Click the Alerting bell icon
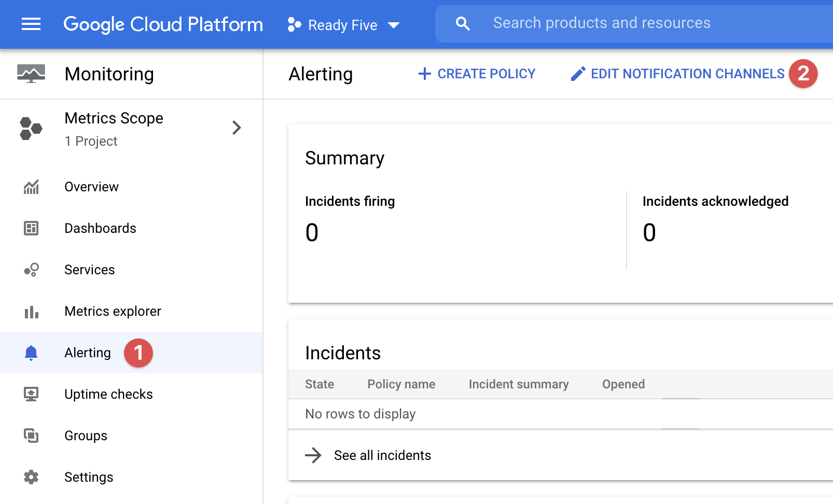The height and width of the screenshot is (504, 833). [31, 353]
